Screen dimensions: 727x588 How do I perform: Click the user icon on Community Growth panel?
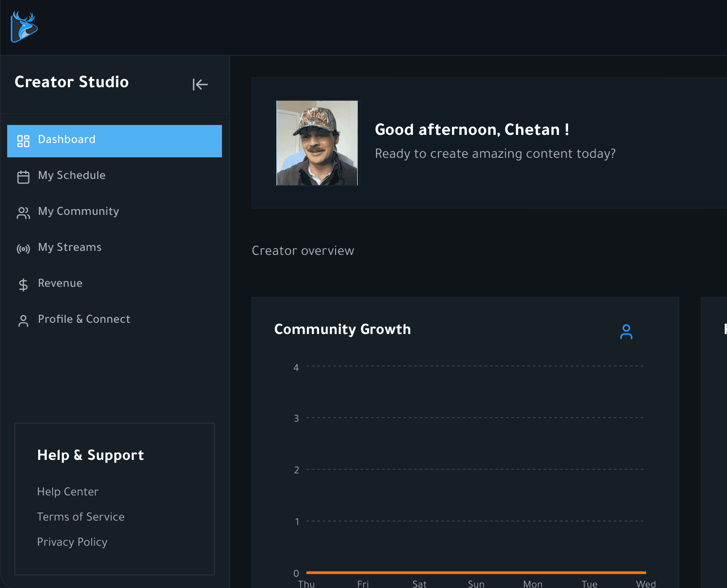click(x=627, y=332)
